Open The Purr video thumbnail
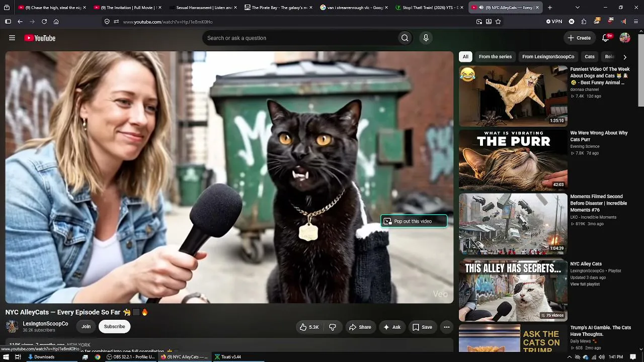Image resolution: width=644 pixels, height=362 pixels. click(513, 159)
